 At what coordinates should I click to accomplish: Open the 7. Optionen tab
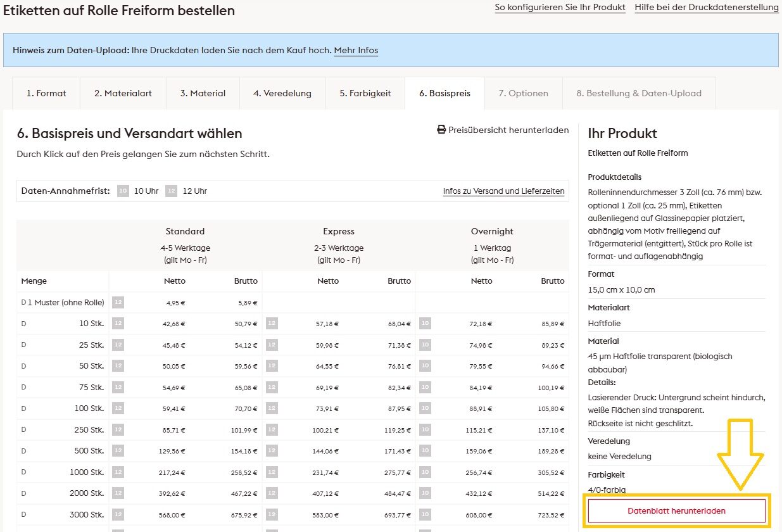coord(524,93)
